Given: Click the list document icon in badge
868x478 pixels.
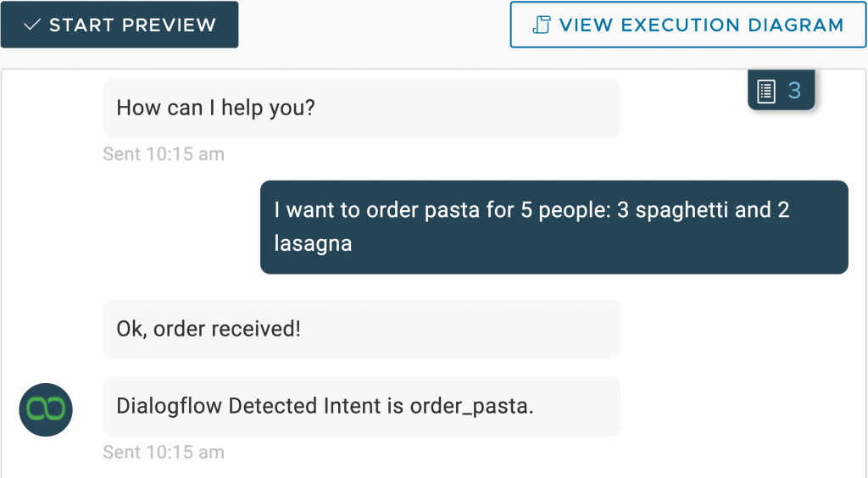Looking at the screenshot, I should click(x=766, y=92).
